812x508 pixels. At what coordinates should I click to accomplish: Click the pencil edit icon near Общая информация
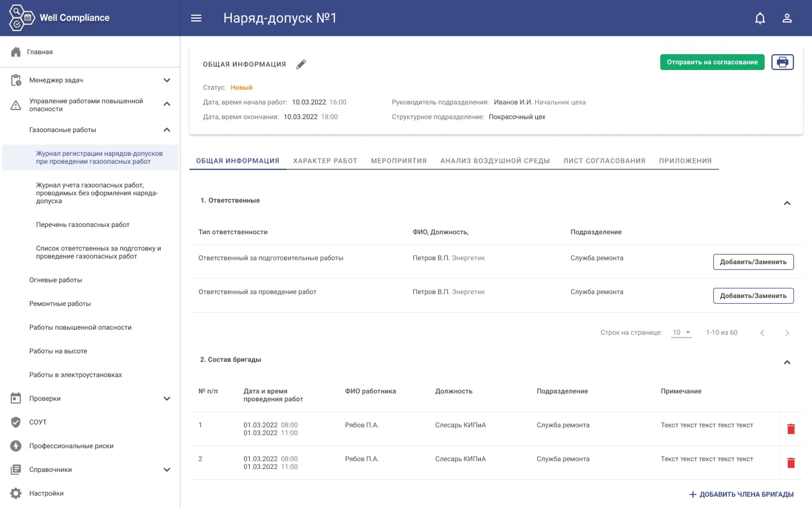(x=301, y=64)
